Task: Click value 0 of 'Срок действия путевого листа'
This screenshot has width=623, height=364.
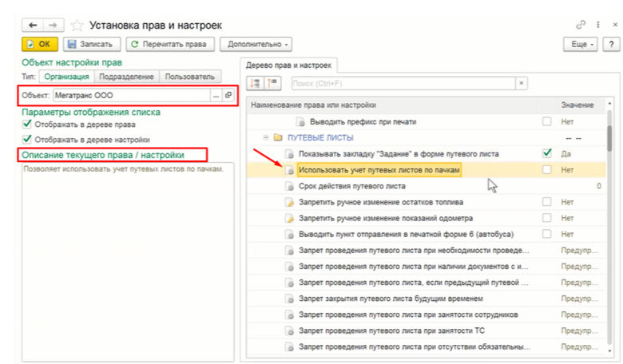Action: click(x=598, y=186)
